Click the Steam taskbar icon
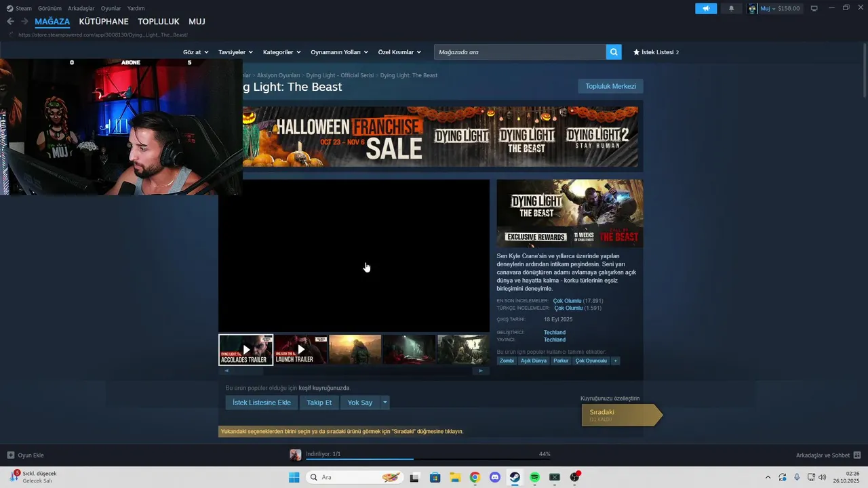The height and width of the screenshot is (488, 868). tap(515, 477)
